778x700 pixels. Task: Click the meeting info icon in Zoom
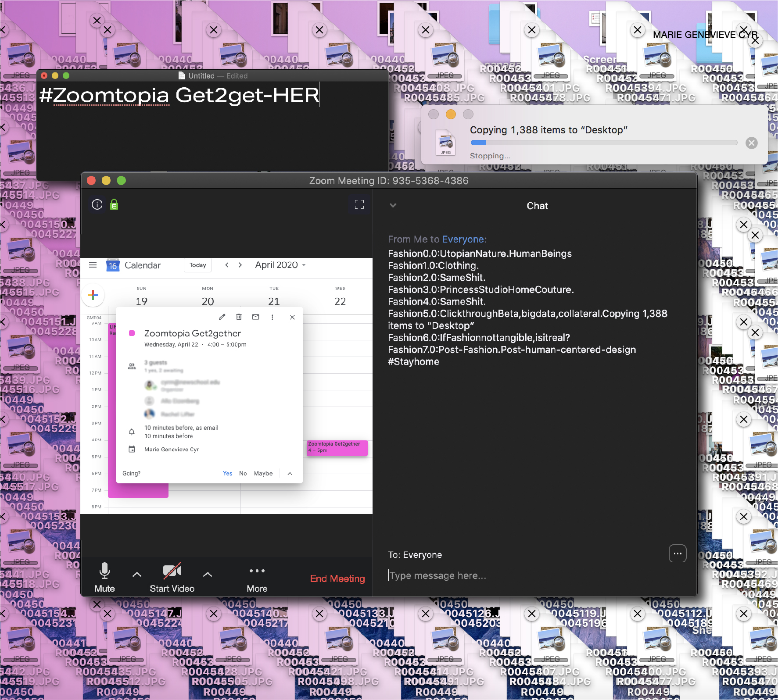(97, 204)
